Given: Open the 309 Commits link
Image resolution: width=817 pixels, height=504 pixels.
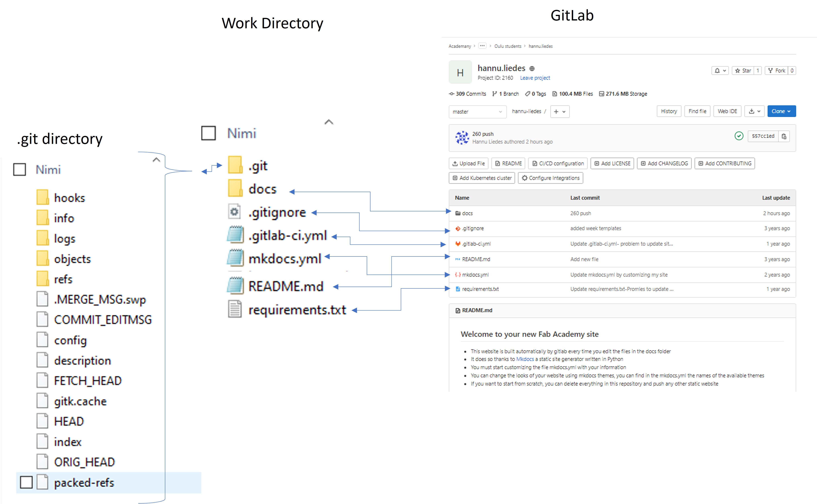Looking at the screenshot, I should pos(468,94).
